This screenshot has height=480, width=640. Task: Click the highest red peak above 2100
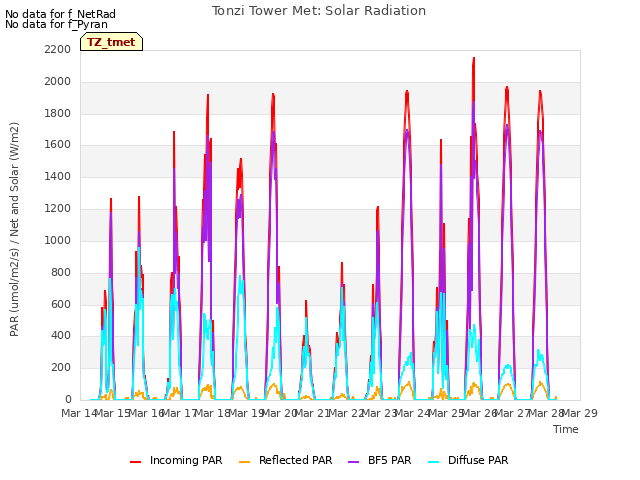473,61
